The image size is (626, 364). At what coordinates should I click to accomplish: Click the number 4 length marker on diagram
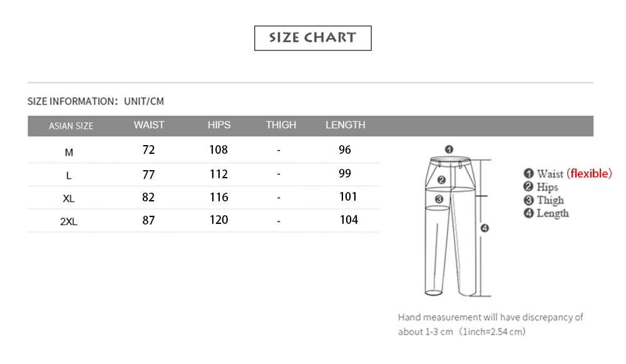[485, 228]
